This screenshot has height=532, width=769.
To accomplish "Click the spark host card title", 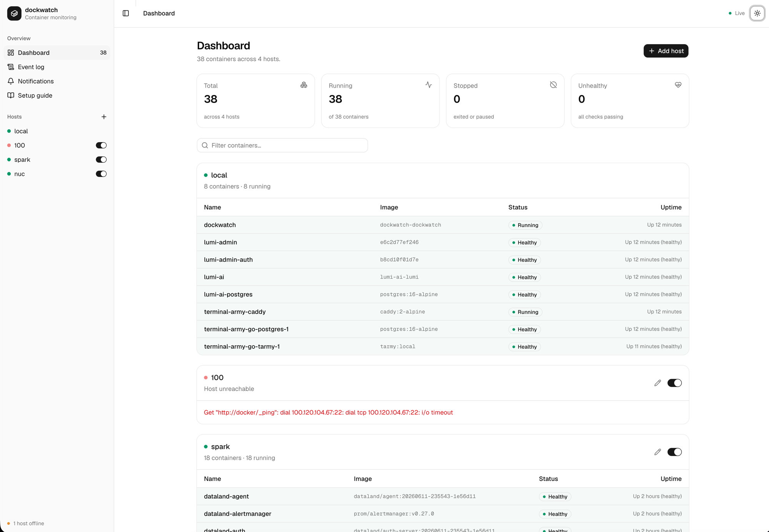I will pos(220,447).
